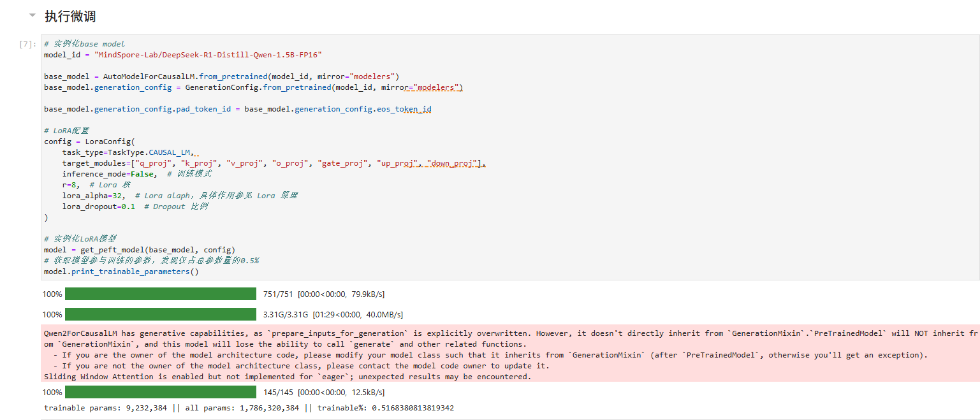Screen dimensions: 980x420
Task: Click the 751/751 green progress bar
Action: (160, 294)
